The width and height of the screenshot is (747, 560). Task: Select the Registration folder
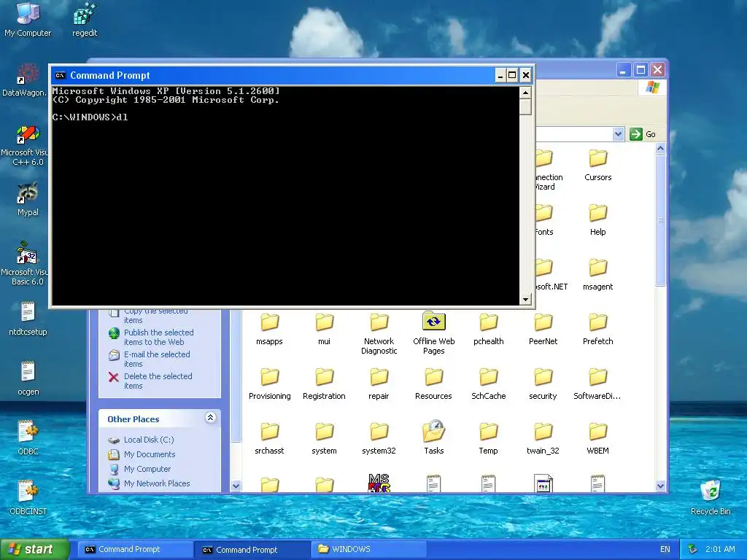pyautogui.click(x=324, y=384)
